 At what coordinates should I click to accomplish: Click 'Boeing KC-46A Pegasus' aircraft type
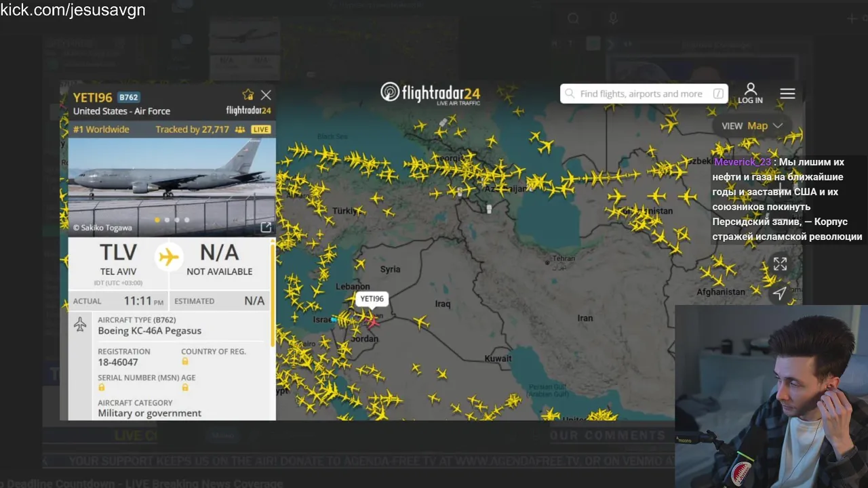click(149, 331)
